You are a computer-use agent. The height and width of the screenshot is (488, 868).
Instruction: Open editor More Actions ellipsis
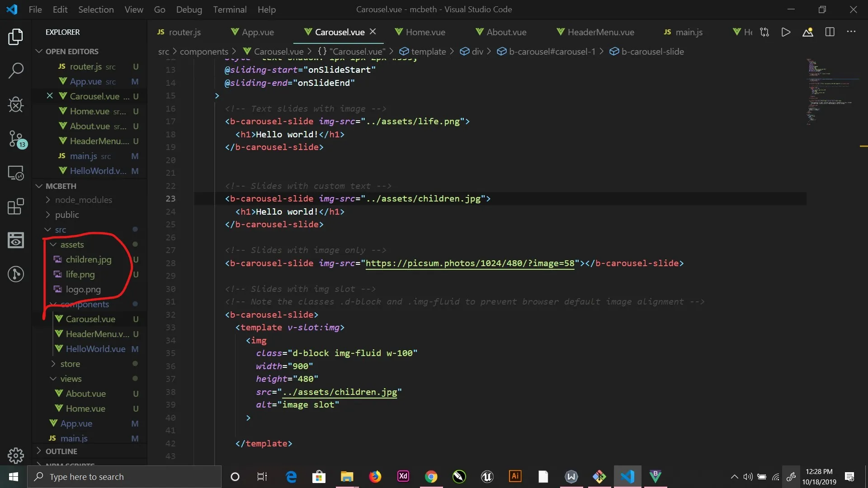point(851,32)
